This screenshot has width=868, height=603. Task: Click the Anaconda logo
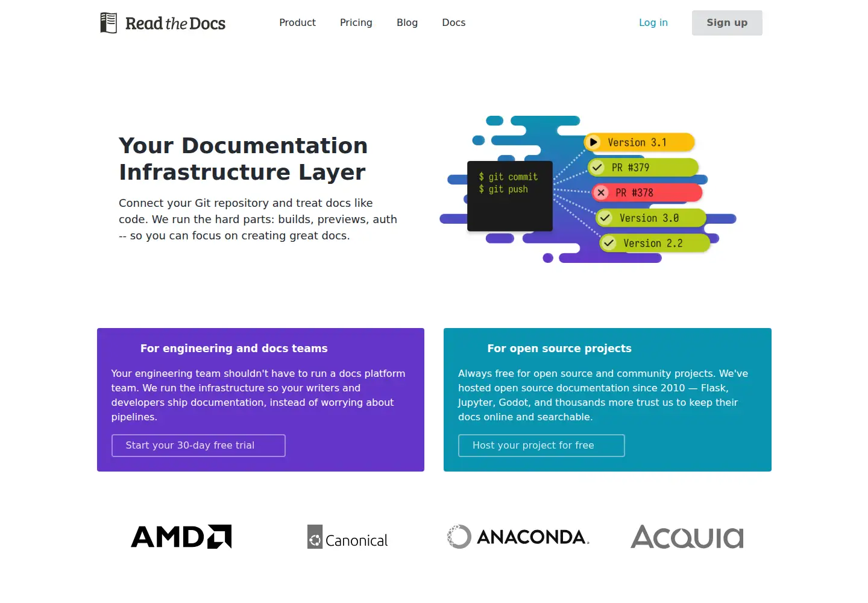pos(518,537)
